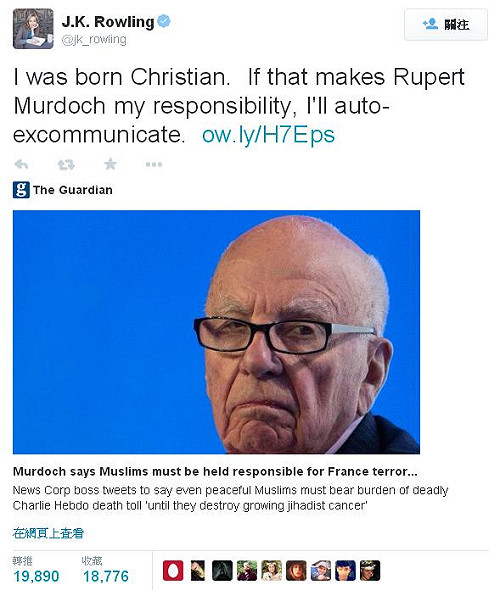Retweet this tweet via retweet icon
This screenshot has width=500, height=596.
click(66, 165)
